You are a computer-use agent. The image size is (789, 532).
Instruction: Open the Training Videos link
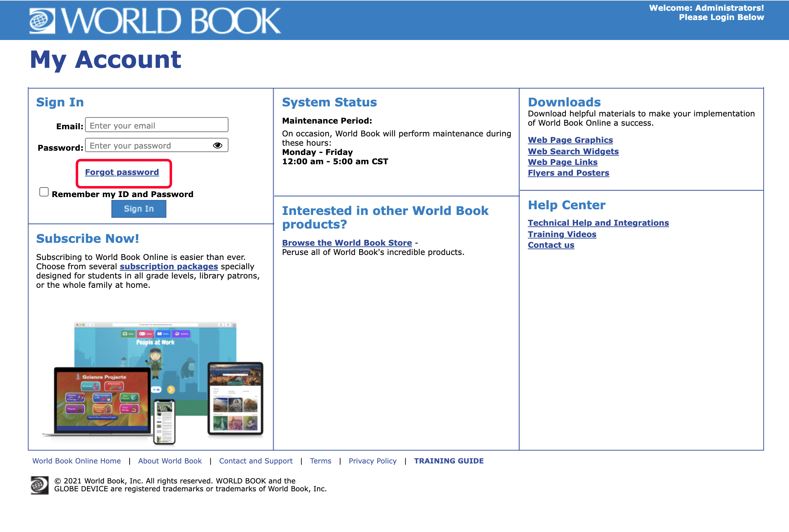coord(562,234)
